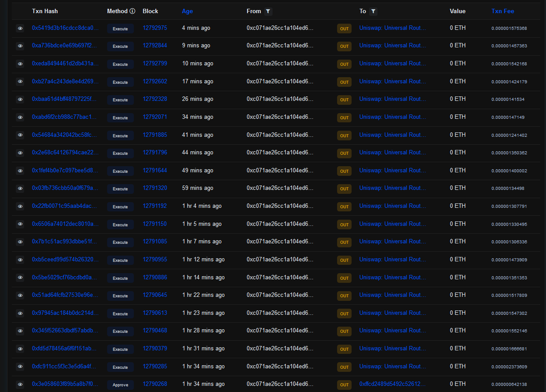Click the eye preview icon for transaction 0xeda8494461d2db431a
The width and height of the screenshot is (546, 392).
(20, 64)
